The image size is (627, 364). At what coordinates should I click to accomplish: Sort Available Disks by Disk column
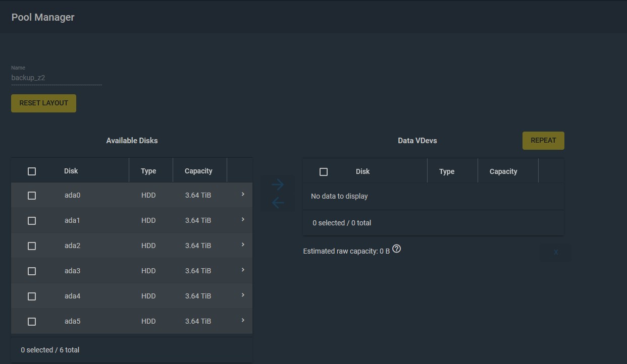click(x=71, y=171)
